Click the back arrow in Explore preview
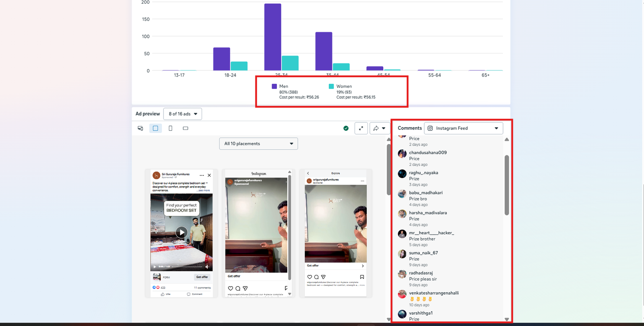Screen dimensions: 644x326 (x=308, y=173)
